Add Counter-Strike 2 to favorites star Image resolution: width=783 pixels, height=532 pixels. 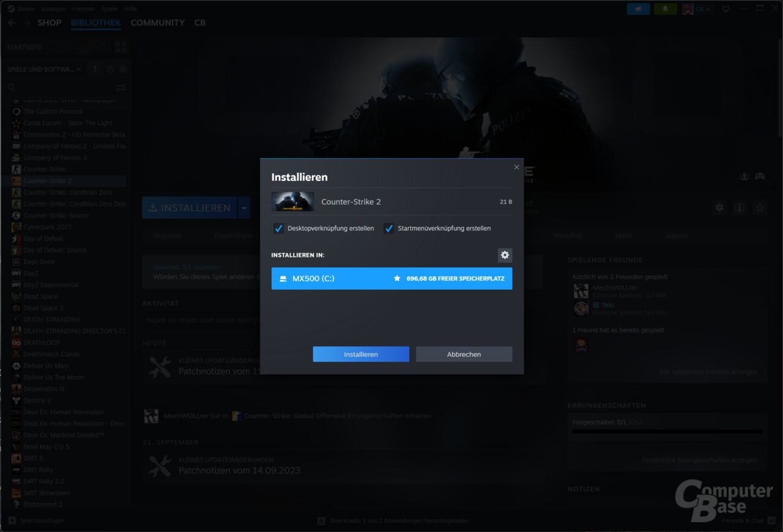[x=760, y=208]
